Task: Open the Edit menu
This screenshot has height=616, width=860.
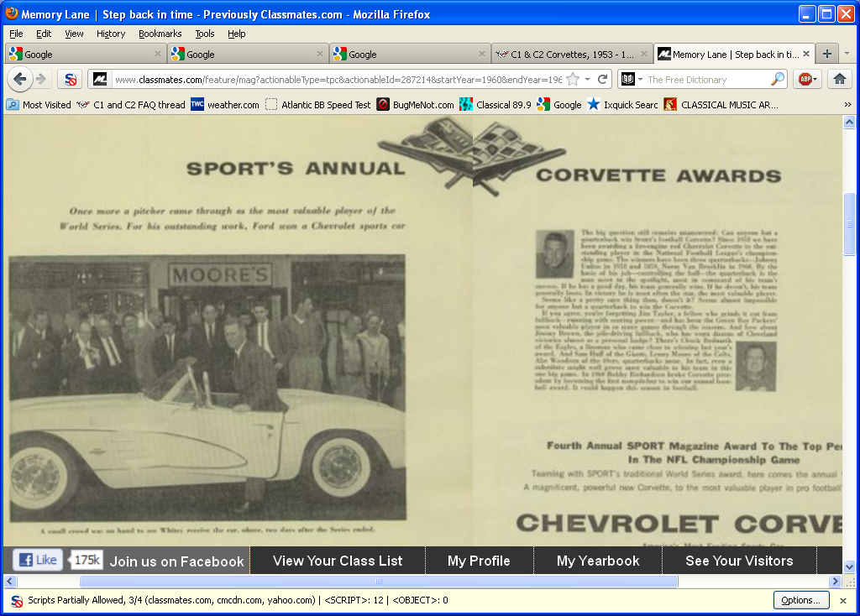Action: tap(44, 34)
